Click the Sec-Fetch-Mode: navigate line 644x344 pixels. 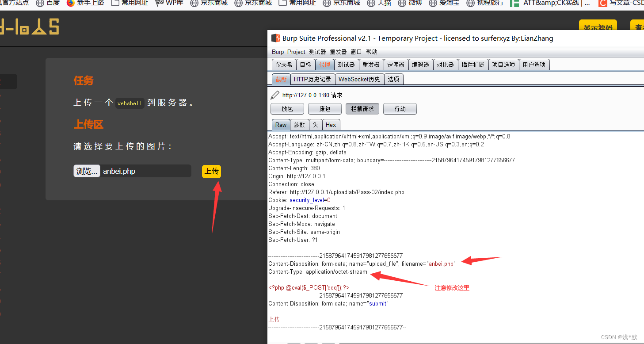coord(301,224)
